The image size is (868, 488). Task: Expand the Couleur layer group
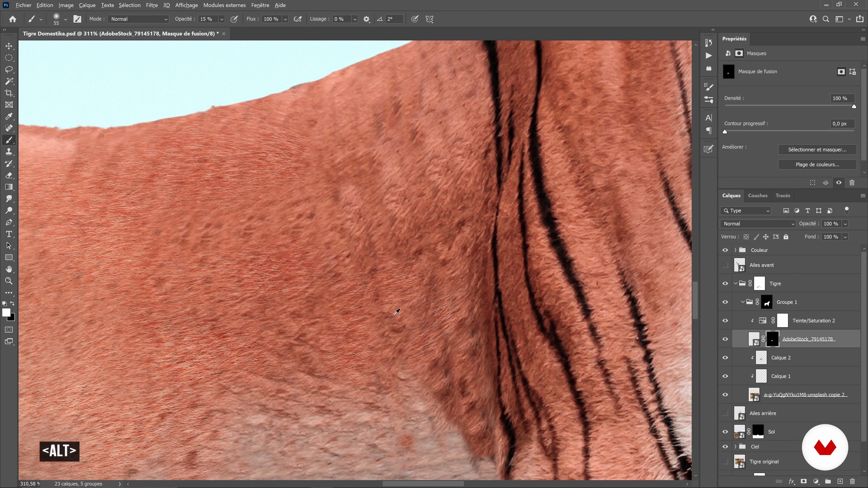point(735,250)
